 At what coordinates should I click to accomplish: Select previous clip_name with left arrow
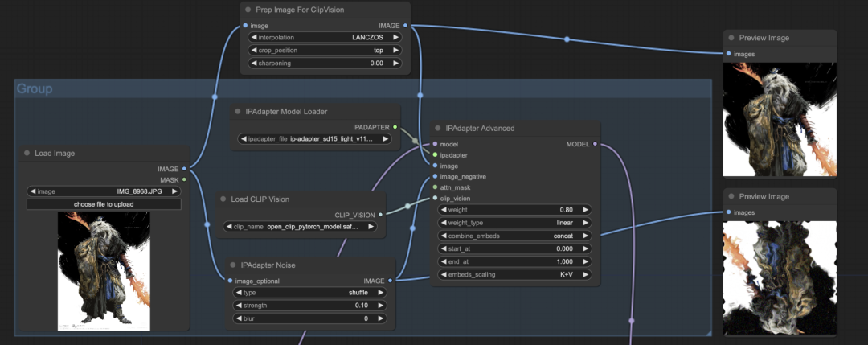[x=229, y=227]
